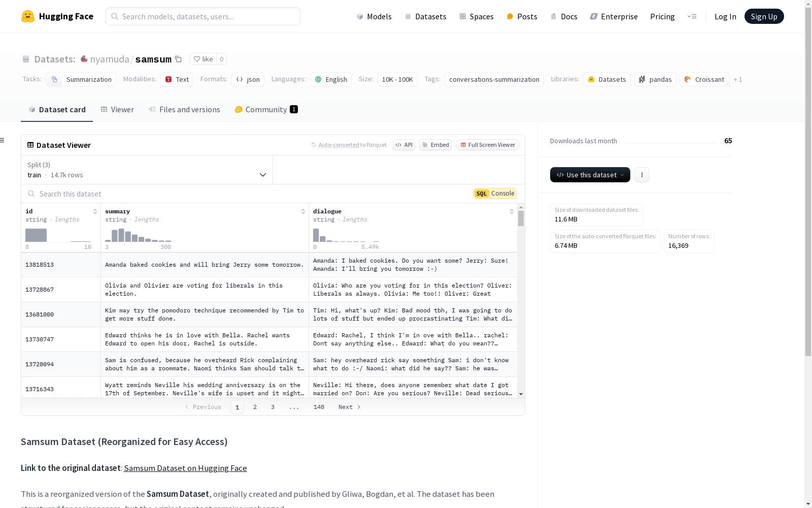Select the row with id 13728867
Screen dimensions: 812x508
[269, 290]
